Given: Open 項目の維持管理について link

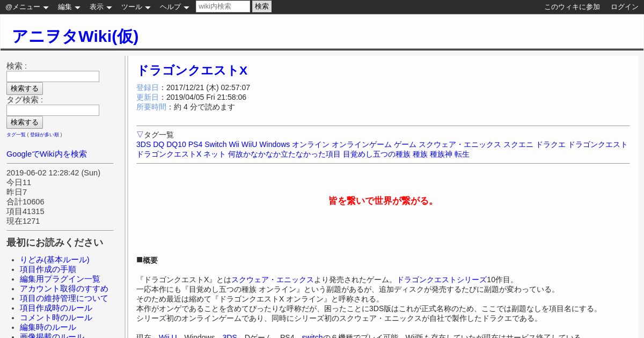Looking at the screenshot, I should (x=64, y=298).
